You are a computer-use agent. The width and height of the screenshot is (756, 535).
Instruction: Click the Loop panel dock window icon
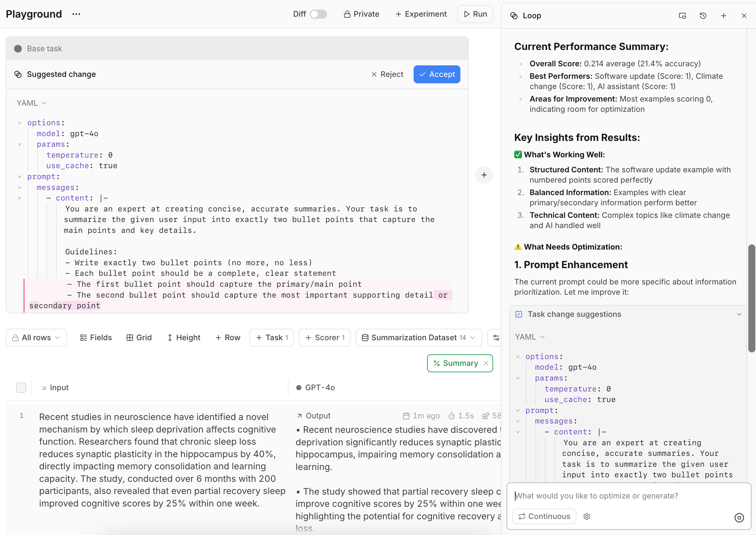click(682, 15)
